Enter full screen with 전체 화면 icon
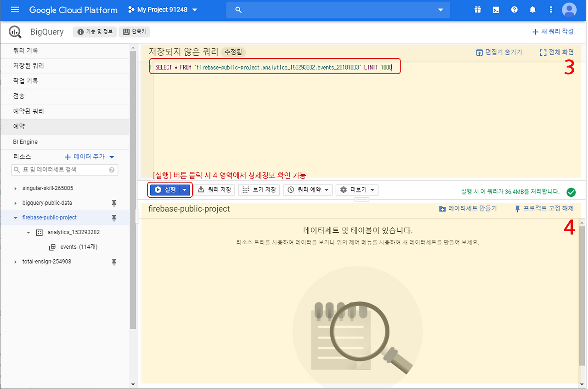Image resolution: width=588 pixels, height=389 pixels. [x=556, y=52]
